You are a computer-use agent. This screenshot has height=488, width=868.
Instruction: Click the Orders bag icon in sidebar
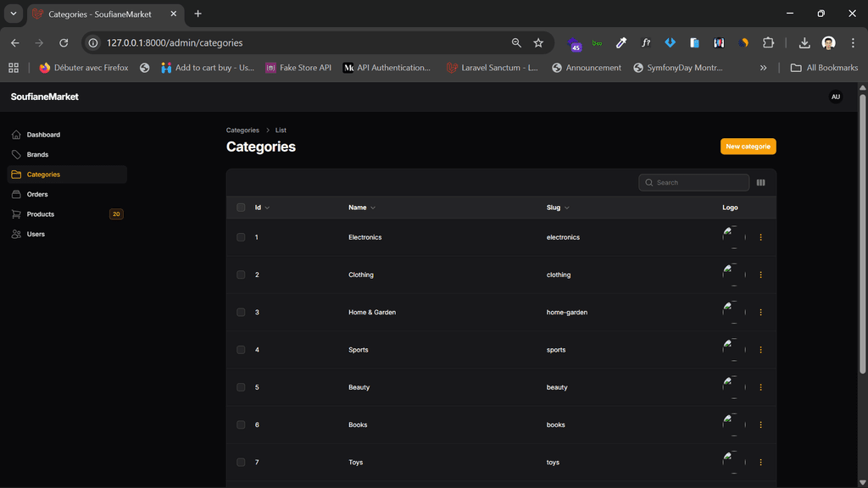[x=16, y=194]
